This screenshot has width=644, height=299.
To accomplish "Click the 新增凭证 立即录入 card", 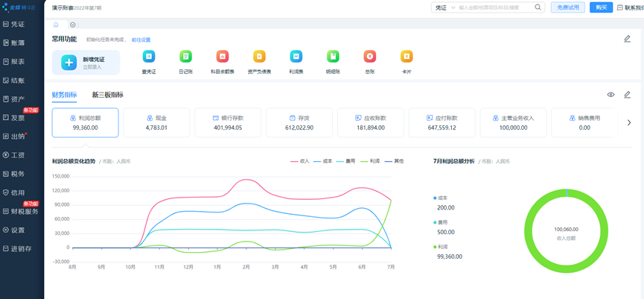I will point(86,63).
